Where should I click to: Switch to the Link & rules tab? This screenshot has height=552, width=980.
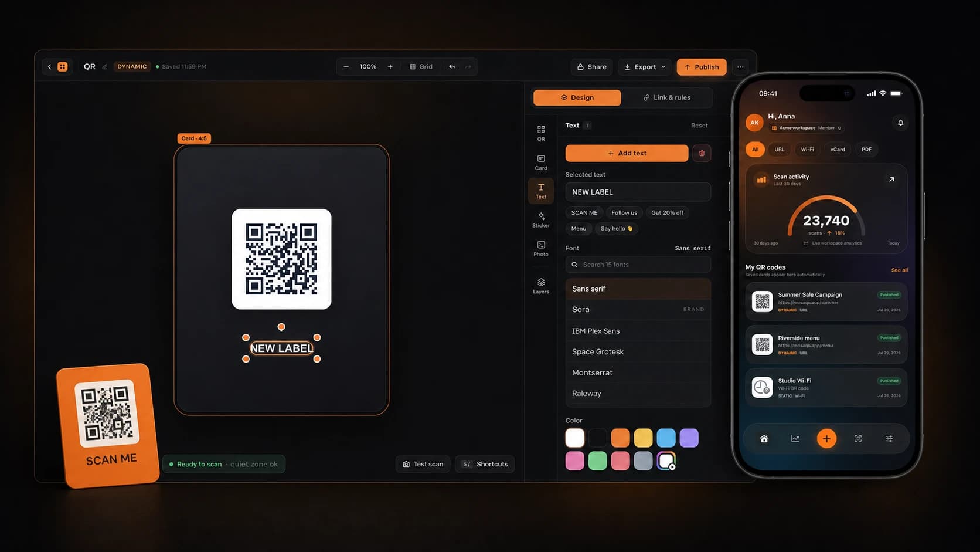pos(667,97)
